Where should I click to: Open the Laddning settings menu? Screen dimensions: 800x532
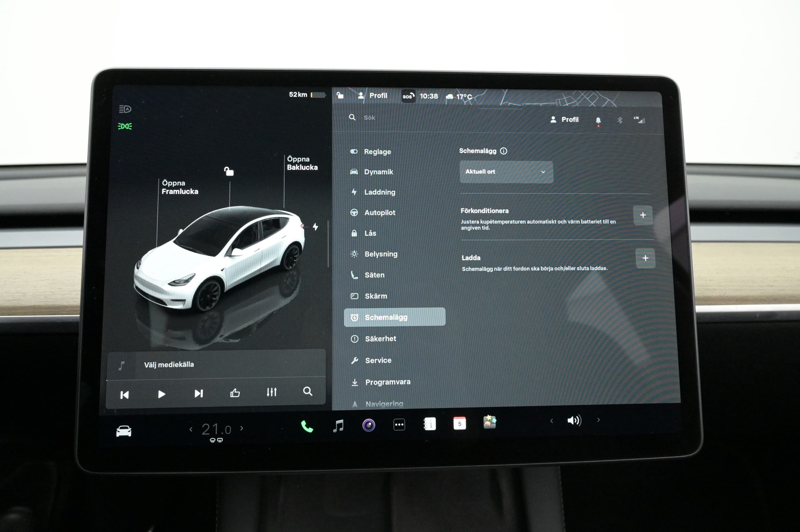[380, 192]
